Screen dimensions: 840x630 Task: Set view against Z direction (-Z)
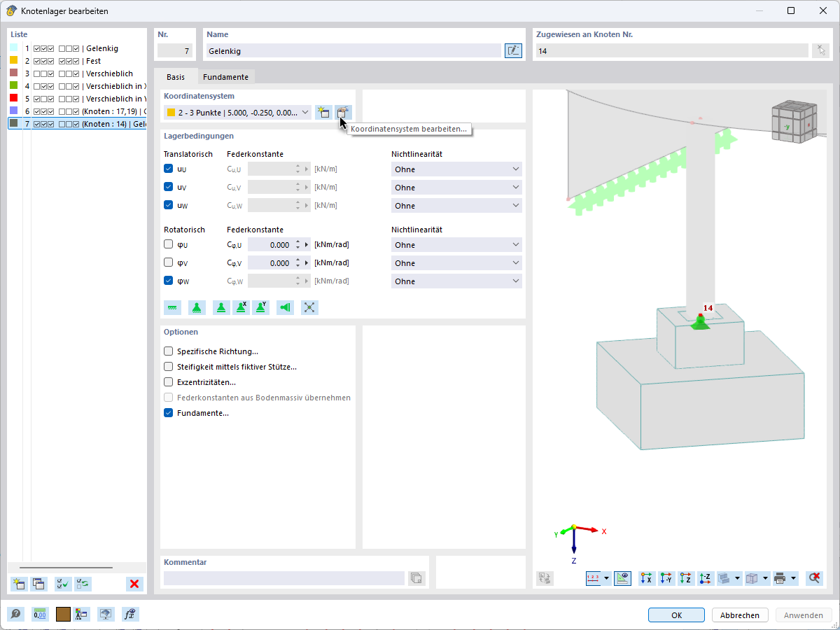[x=704, y=578]
